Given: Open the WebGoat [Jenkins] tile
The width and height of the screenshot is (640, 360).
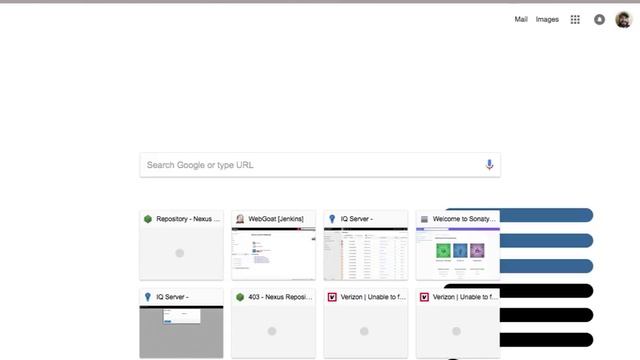Looking at the screenshot, I should pyautogui.click(x=273, y=245).
